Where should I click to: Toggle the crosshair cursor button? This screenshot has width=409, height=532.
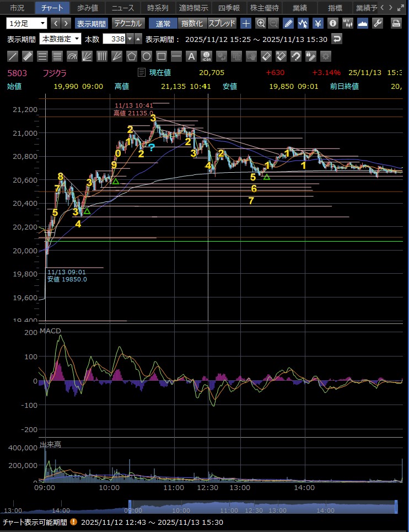point(246,24)
